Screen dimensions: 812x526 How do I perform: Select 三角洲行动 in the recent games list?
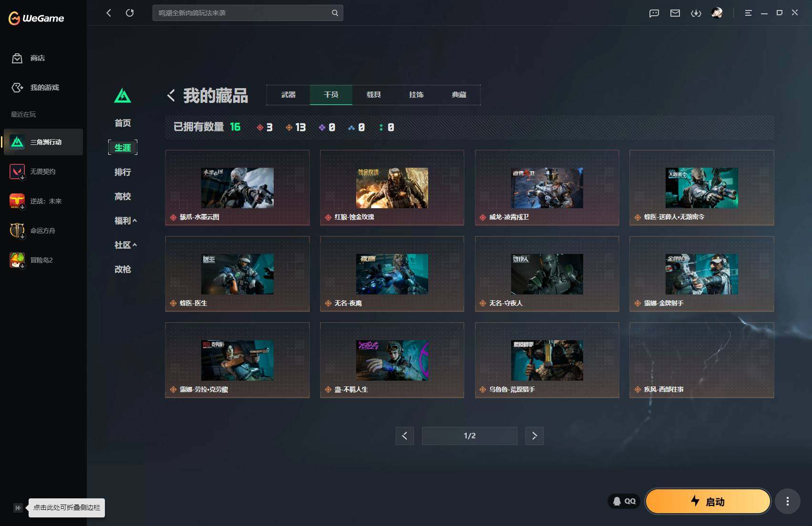(43, 142)
